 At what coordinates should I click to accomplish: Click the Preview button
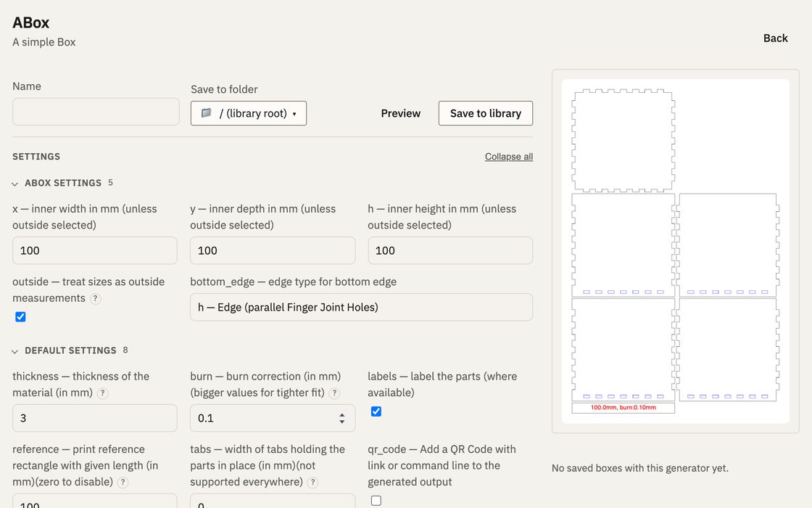click(x=401, y=113)
